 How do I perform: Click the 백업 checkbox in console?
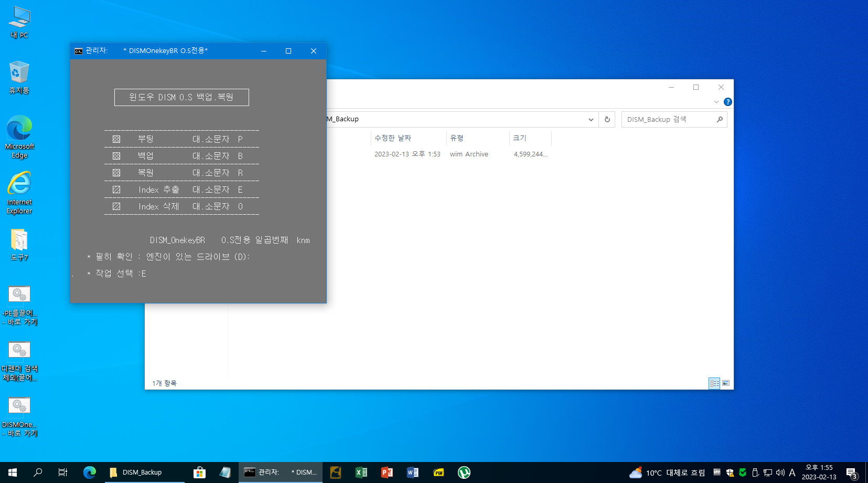116,156
